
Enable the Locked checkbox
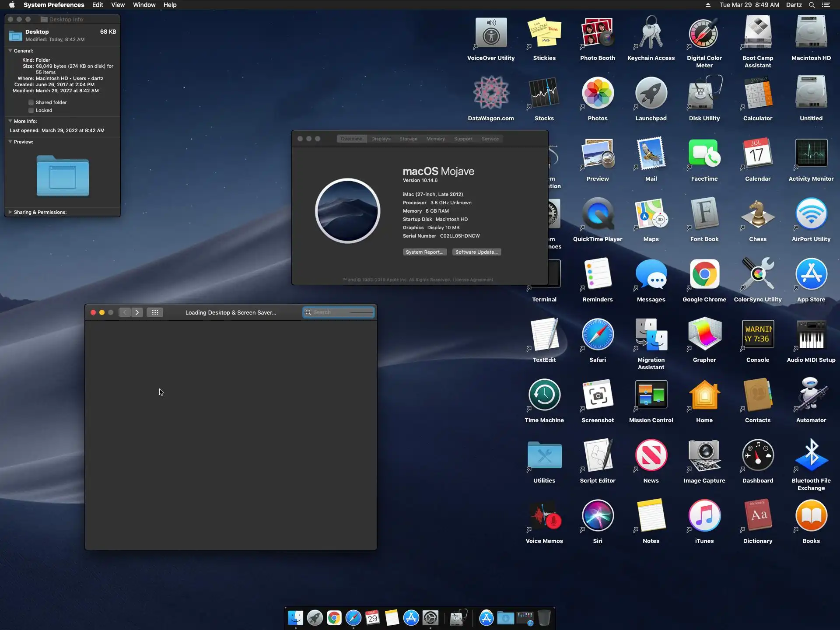pyautogui.click(x=31, y=110)
